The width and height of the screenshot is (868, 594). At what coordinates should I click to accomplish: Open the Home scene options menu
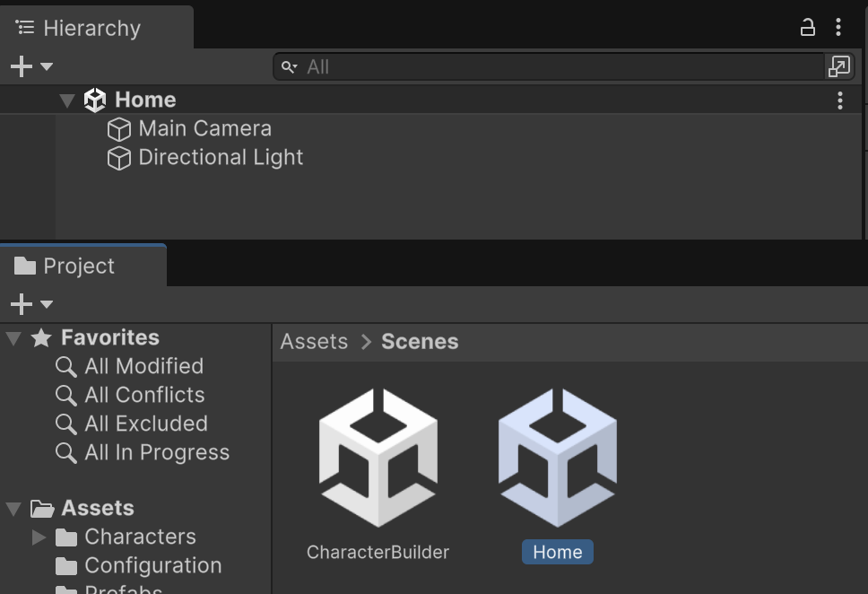[839, 100]
